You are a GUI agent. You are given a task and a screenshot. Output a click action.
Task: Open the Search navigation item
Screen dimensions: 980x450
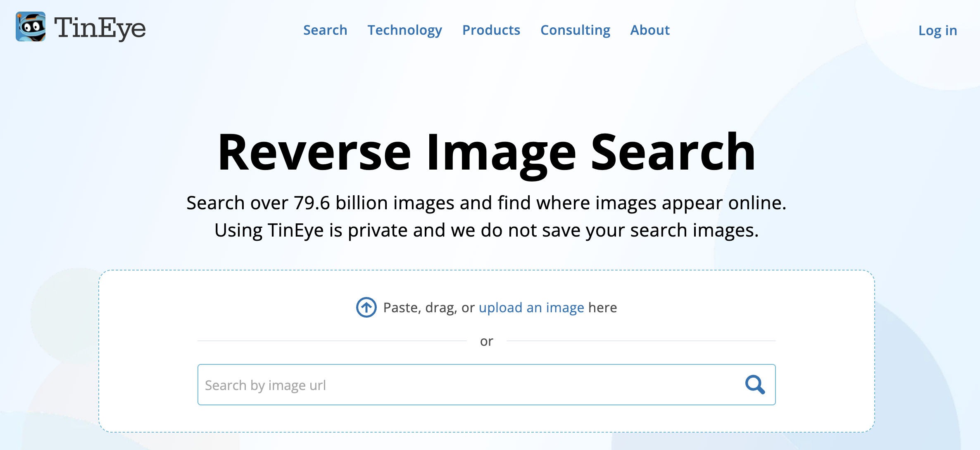pyautogui.click(x=325, y=30)
